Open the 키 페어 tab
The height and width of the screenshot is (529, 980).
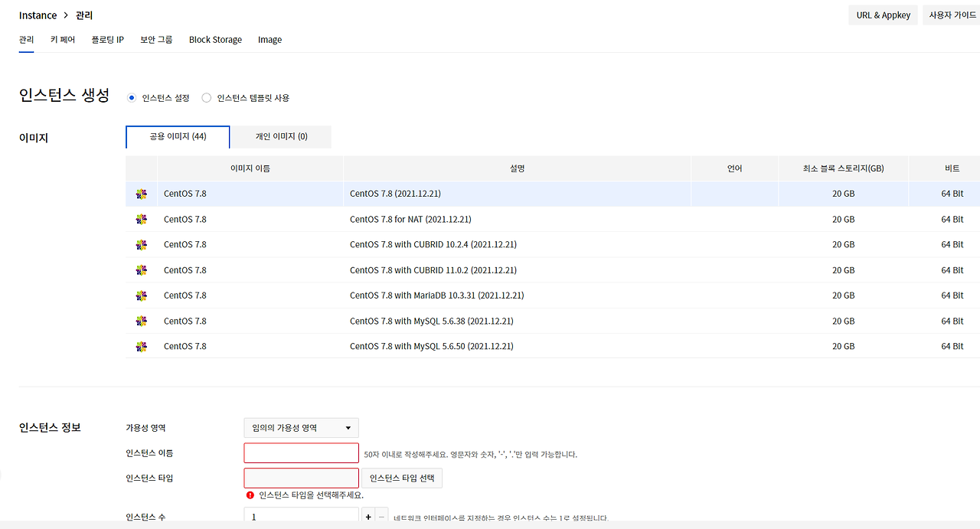pos(63,40)
